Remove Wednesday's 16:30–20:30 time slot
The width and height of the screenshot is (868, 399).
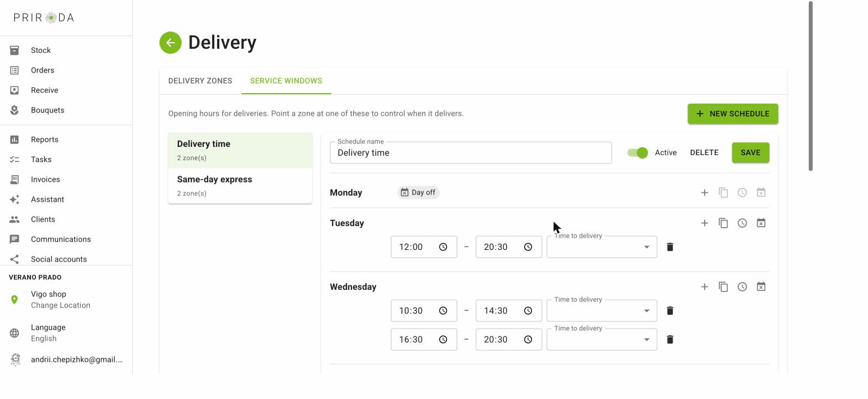point(670,340)
